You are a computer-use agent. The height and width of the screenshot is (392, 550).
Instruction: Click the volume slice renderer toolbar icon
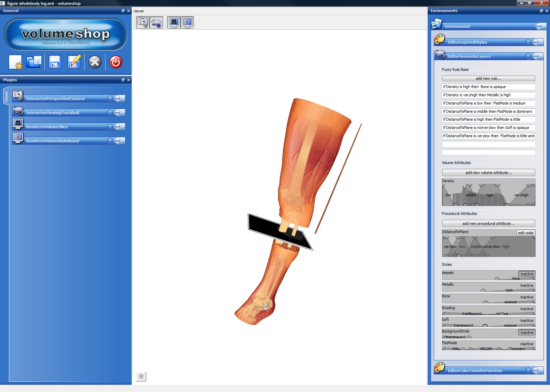(x=174, y=23)
